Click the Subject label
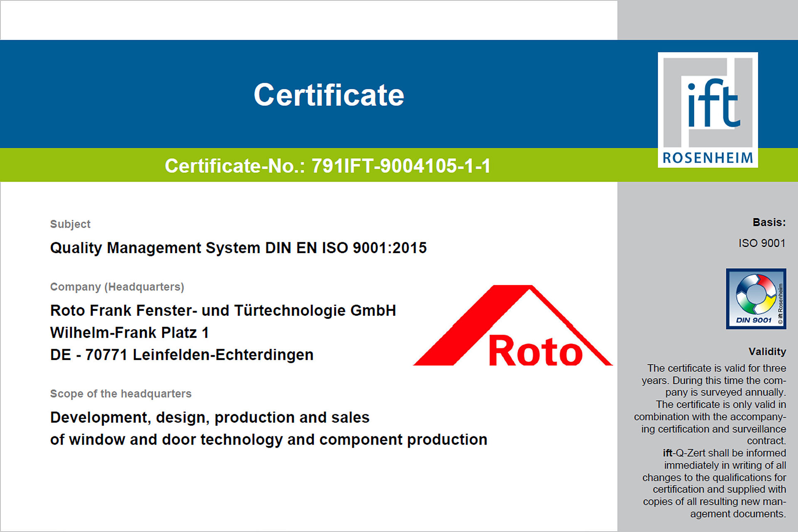 click(70, 224)
